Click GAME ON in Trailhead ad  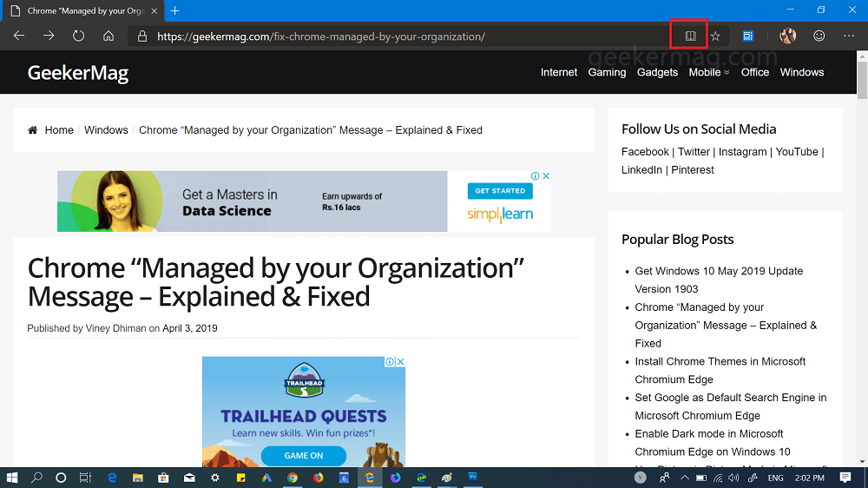(303, 455)
